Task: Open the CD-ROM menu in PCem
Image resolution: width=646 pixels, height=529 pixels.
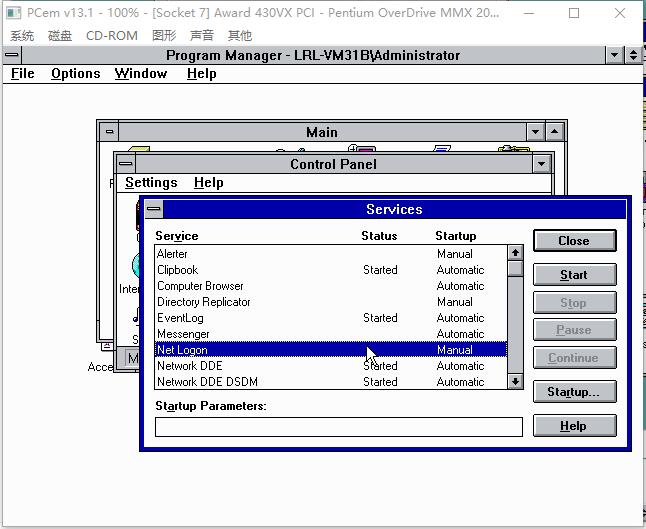Action: (x=112, y=35)
